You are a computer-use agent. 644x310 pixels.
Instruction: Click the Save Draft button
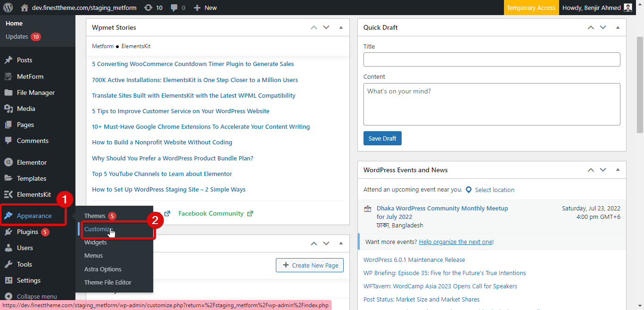(x=382, y=138)
